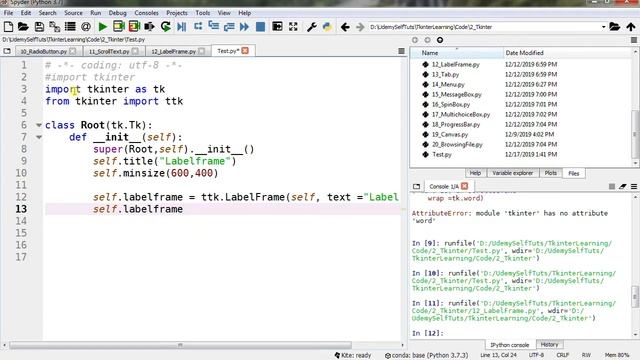Collapse class Root fold arrow
This screenshot has width=640, height=360.
(x=39, y=125)
